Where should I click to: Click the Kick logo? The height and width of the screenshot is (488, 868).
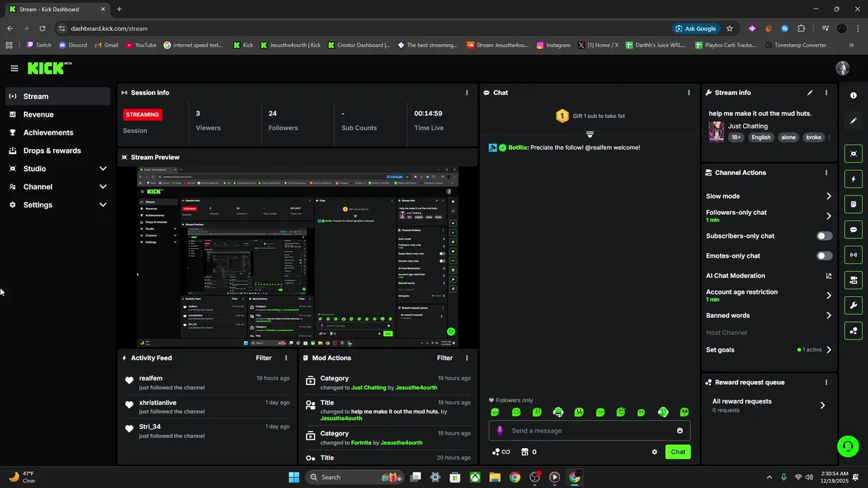49,68
